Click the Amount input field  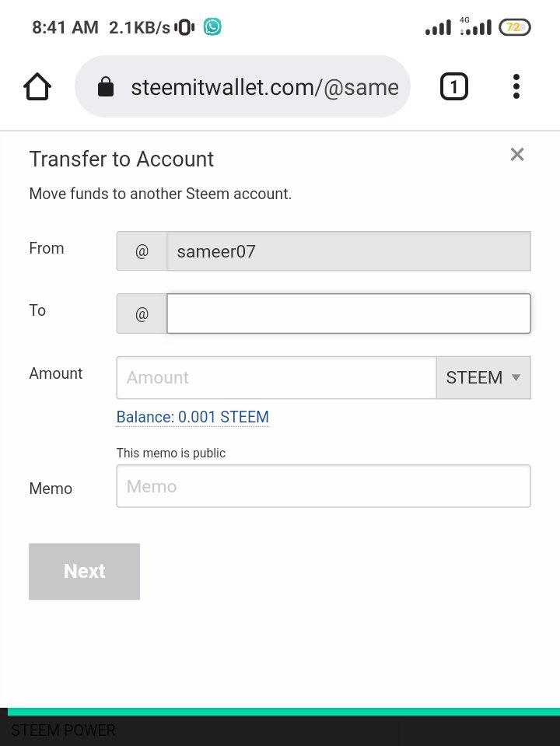[276, 378]
